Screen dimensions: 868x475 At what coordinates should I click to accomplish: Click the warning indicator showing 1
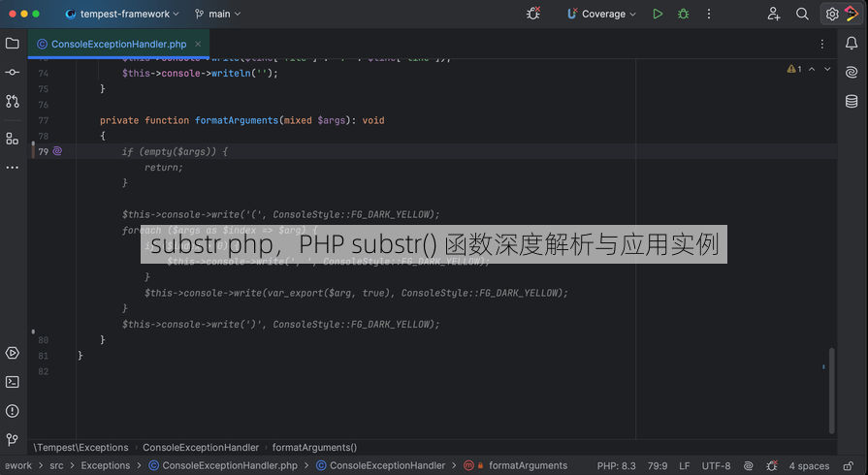click(794, 69)
